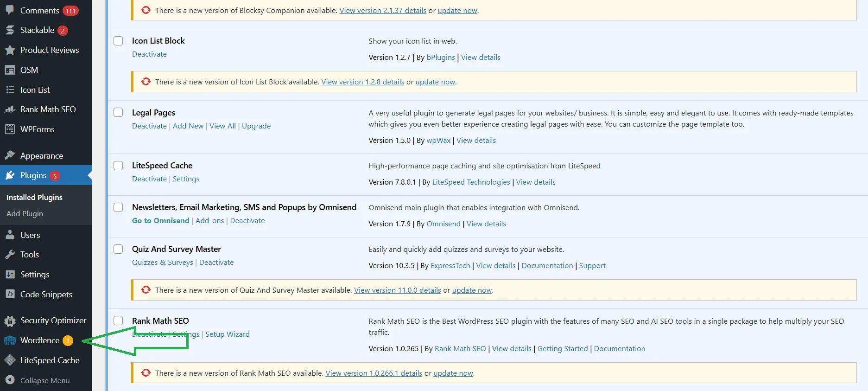The width and height of the screenshot is (868, 391).
Task: Open the Add Plugin submenu item
Action: tap(25, 213)
